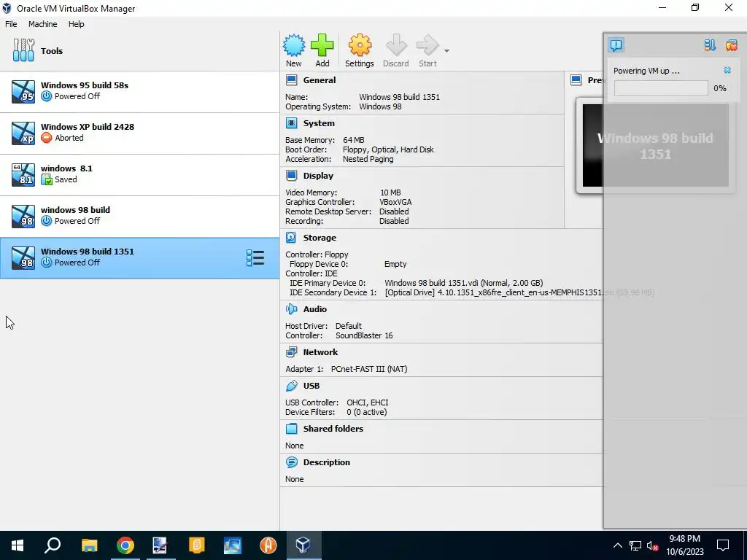Click the Preview section monitor icon
The image size is (747, 560).
[x=576, y=80]
